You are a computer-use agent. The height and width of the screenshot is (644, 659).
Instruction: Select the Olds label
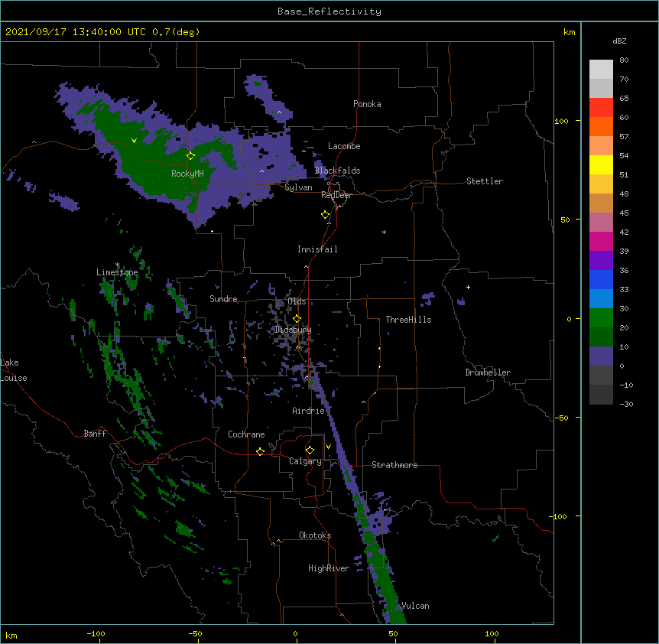297,301
